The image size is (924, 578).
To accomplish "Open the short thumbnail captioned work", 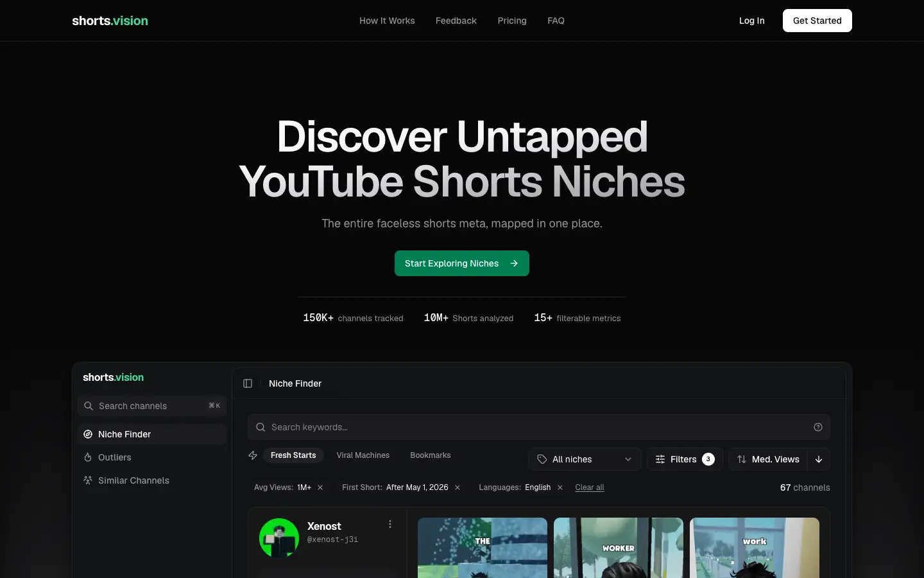I will click(x=755, y=548).
